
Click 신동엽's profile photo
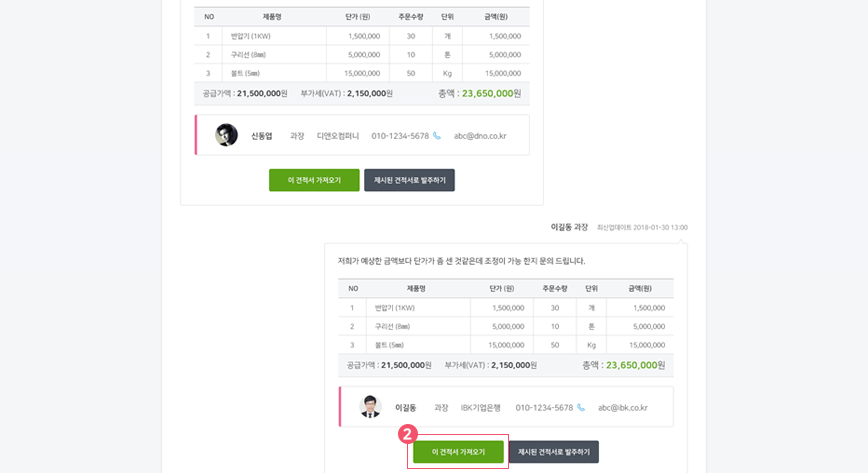tap(226, 135)
